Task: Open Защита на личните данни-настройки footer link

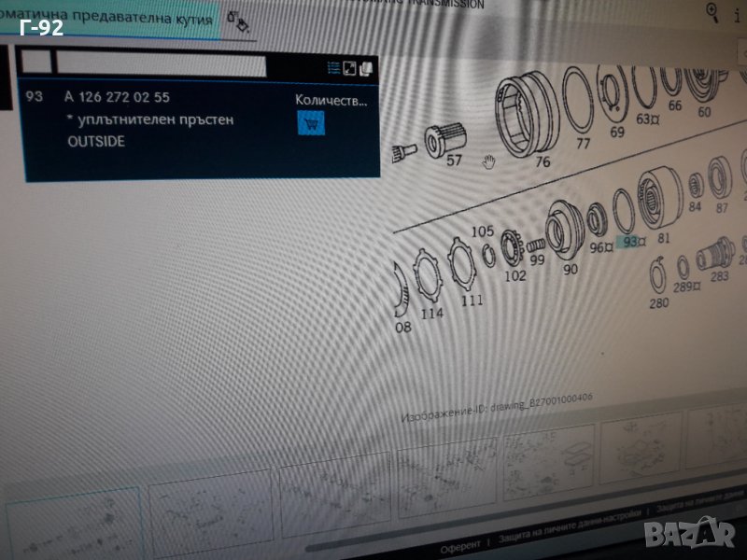Action: tap(570, 530)
